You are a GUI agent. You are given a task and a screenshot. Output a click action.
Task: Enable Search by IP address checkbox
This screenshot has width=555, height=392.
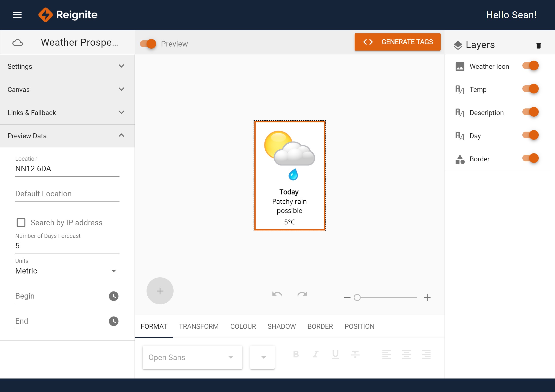(x=21, y=222)
